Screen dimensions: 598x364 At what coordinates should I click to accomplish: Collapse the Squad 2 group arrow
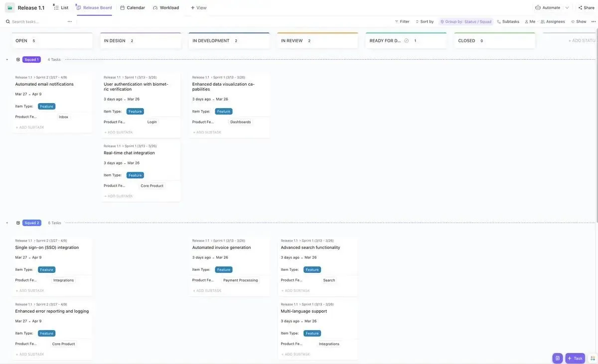pos(7,223)
